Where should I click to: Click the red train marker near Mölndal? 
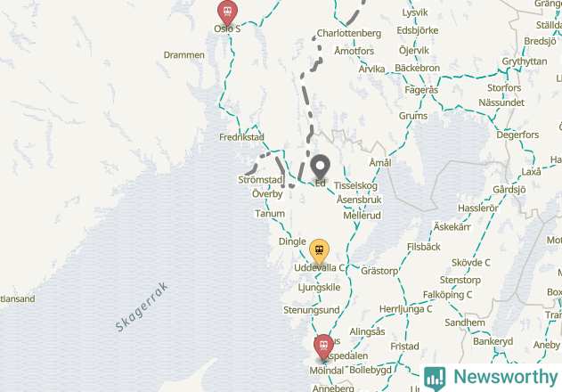(323, 347)
